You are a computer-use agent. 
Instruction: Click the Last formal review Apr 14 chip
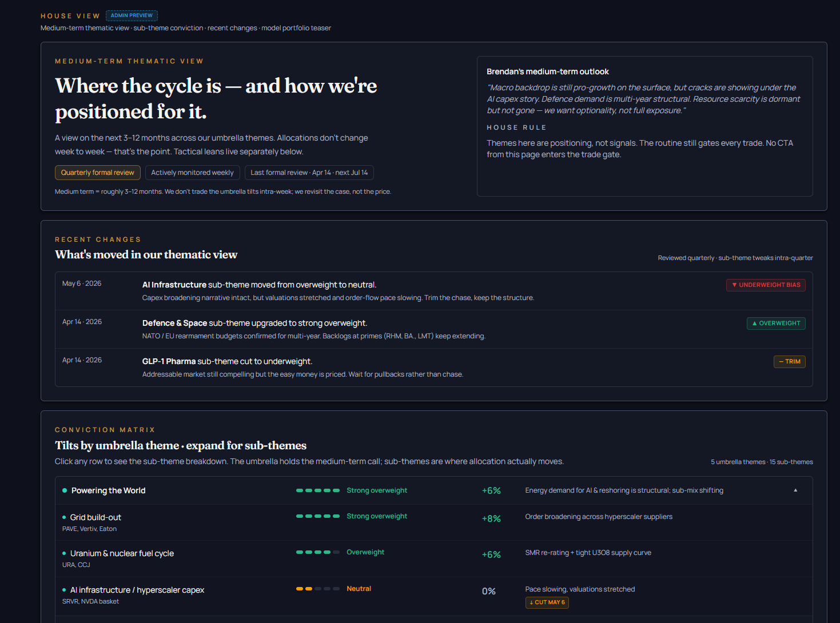[x=309, y=173]
